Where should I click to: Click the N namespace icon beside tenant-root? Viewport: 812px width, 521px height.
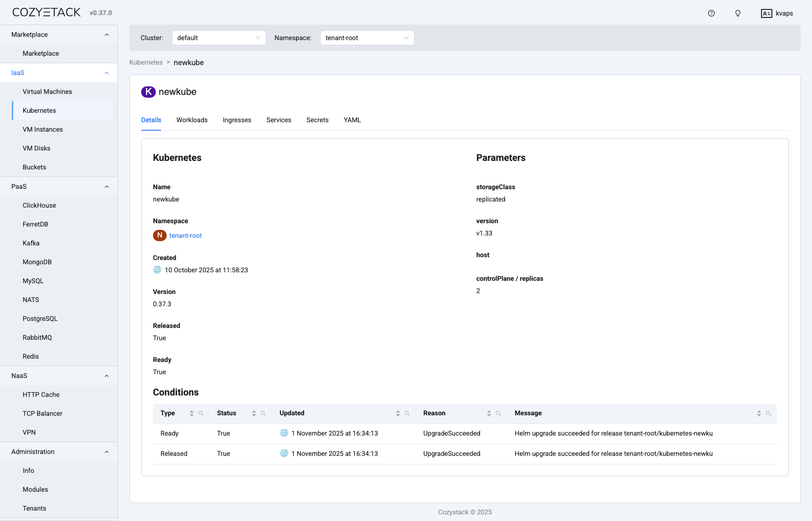160,235
